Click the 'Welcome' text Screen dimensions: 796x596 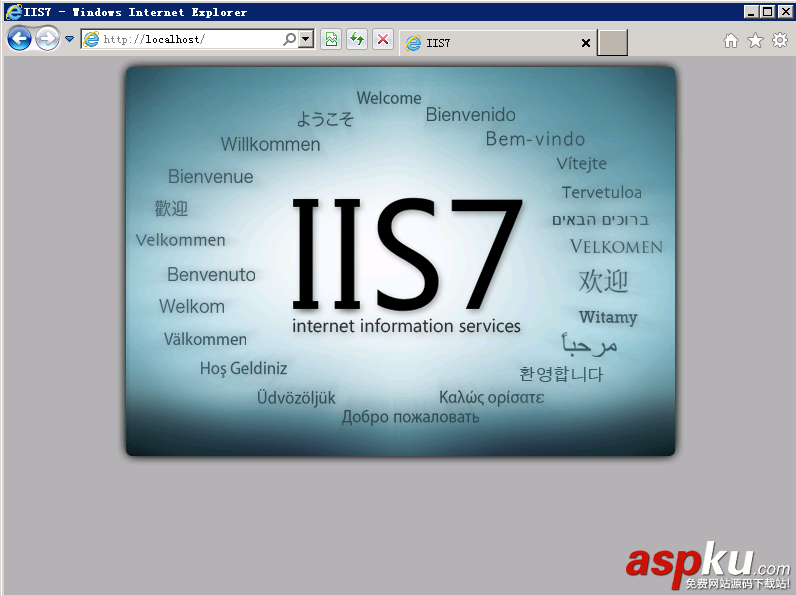(x=389, y=98)
